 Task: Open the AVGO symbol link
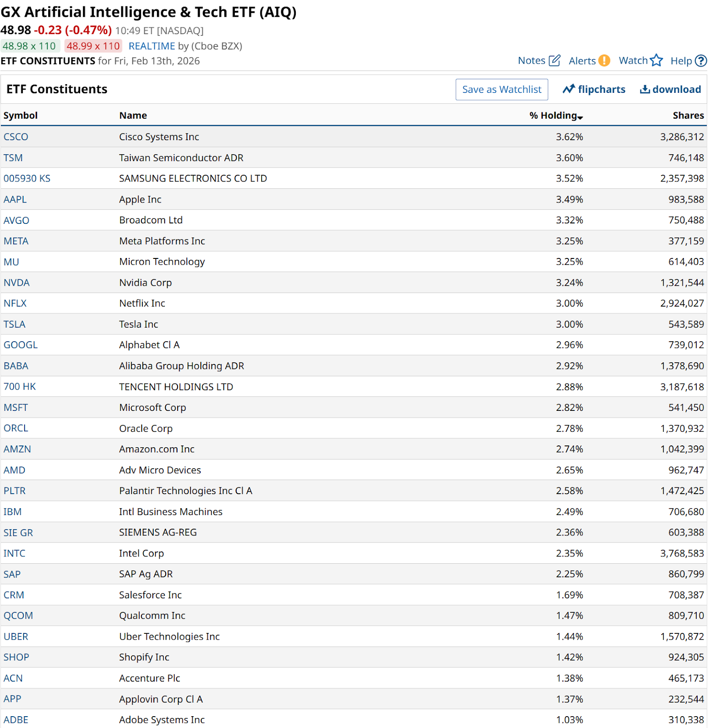pos(16,220)
